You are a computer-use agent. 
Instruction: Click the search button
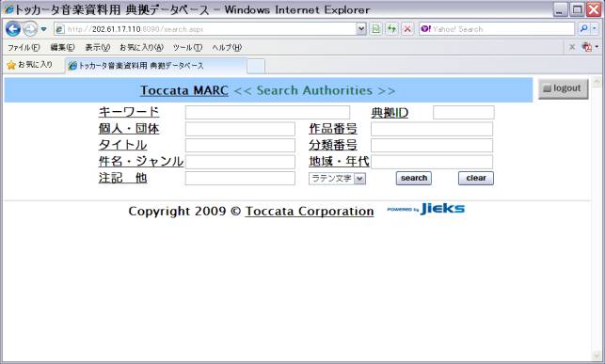414,178
